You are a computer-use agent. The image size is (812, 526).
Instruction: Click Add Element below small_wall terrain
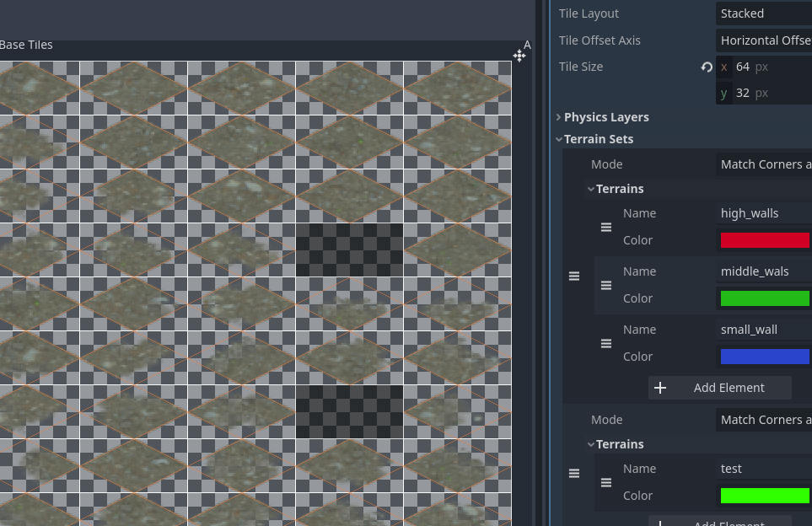click(719, 388)
